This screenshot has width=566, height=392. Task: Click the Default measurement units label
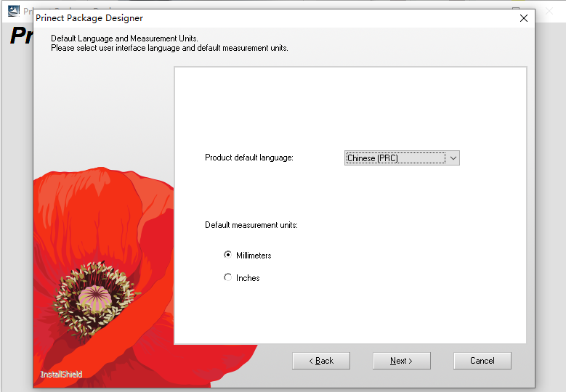[x=251, y=225]
